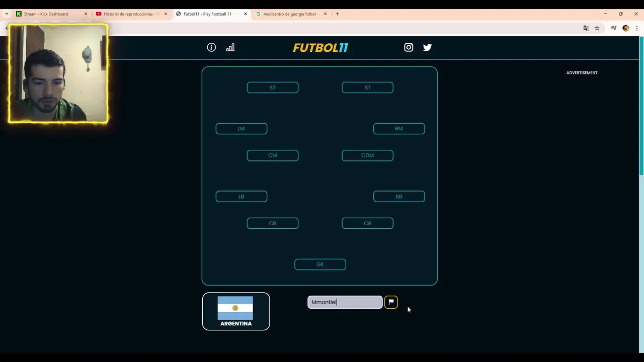Close the medicentro de georgia tab
Screen dimensions: 644x362
point(325,14)
